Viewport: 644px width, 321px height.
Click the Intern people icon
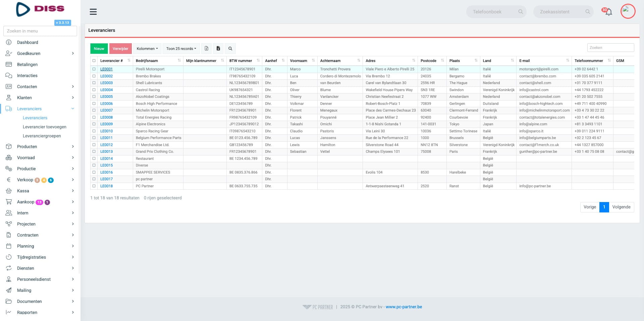tap(9, 213)
